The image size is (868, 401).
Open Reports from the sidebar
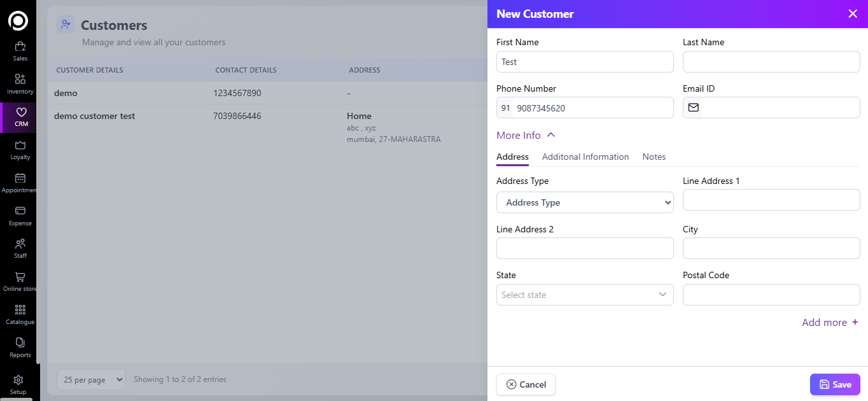point(20,348)
